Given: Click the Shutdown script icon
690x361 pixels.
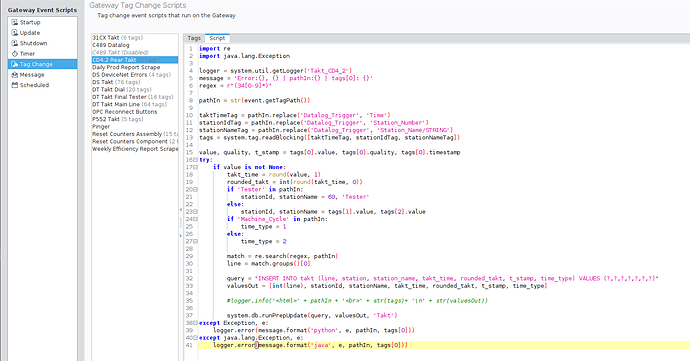Looking at the screenshot, I should pos(15,43).
